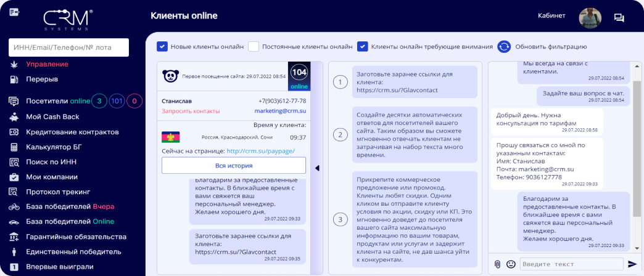Select hint number 3 circle
Viewport: 644px width, 276px height.
pyautogui.click(x=340, y=220)
